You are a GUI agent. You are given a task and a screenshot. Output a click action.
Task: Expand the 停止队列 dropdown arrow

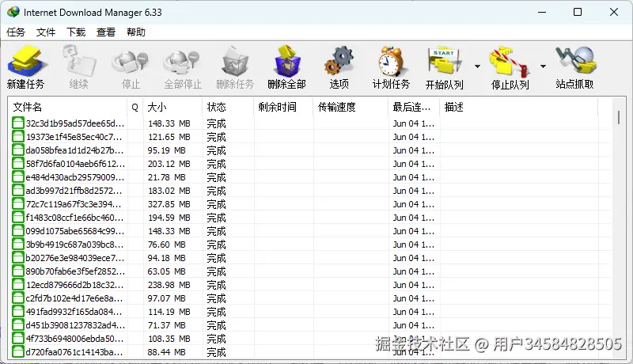click(543, 66)
